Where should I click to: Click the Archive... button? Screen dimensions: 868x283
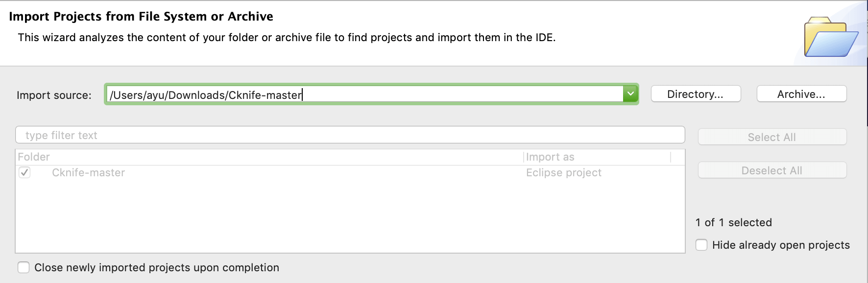[801, 94]
